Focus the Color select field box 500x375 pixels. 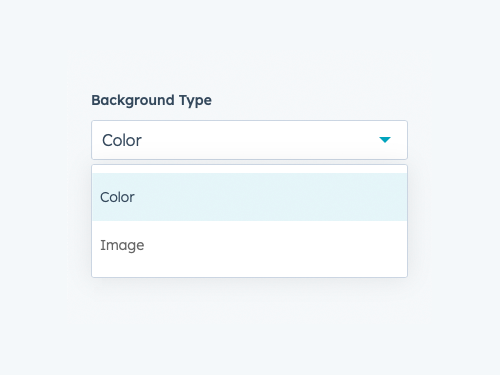pos(249,140)
